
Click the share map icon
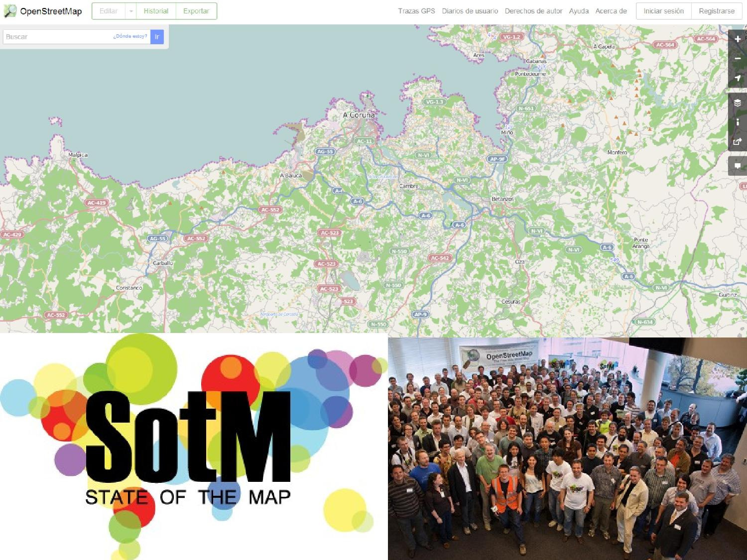point(738,141)
